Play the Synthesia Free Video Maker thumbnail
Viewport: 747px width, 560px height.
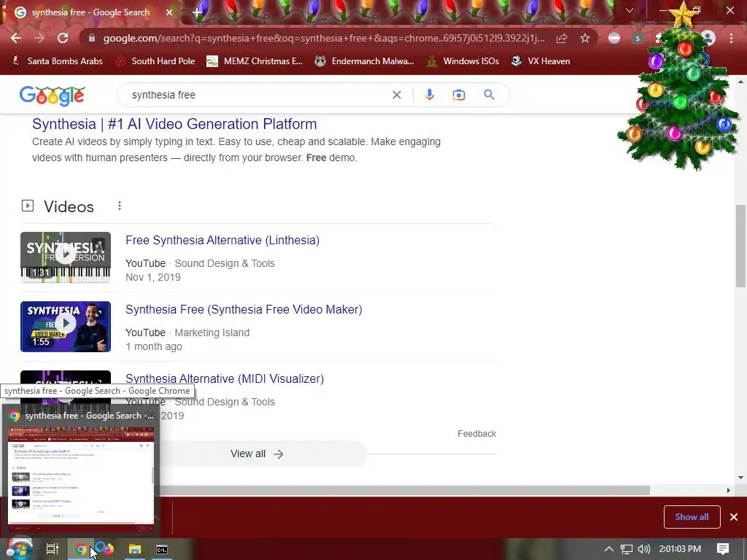pyautogui.click(x=66, y=327)
